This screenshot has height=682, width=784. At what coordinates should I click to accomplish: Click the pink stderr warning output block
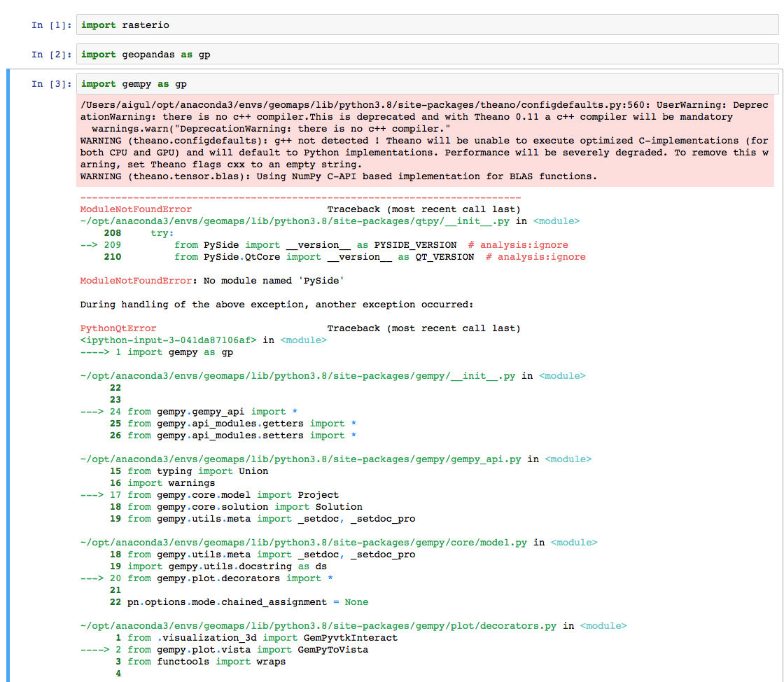point(425,141)
